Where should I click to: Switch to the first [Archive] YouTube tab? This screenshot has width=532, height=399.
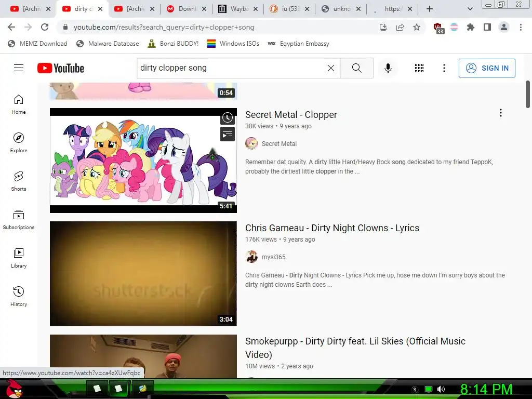31,9
